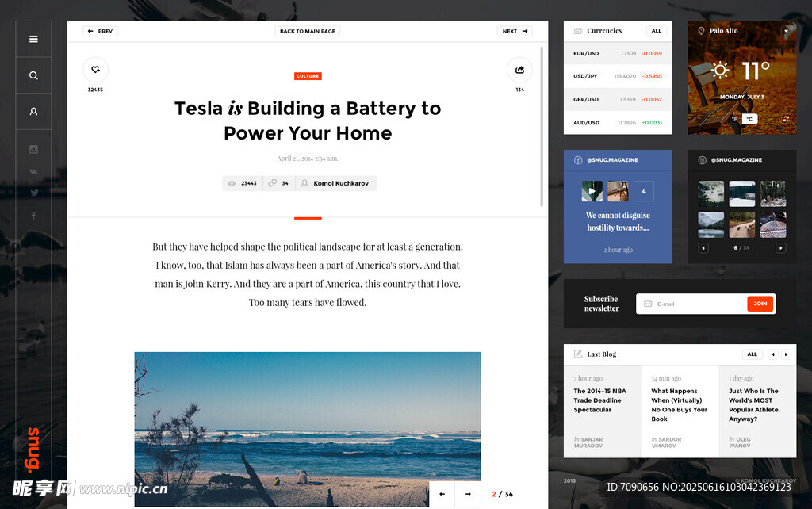Switch temperature to Celsius
The width and height of the screenshot is (812, 509).
click(x=749, y=119)
